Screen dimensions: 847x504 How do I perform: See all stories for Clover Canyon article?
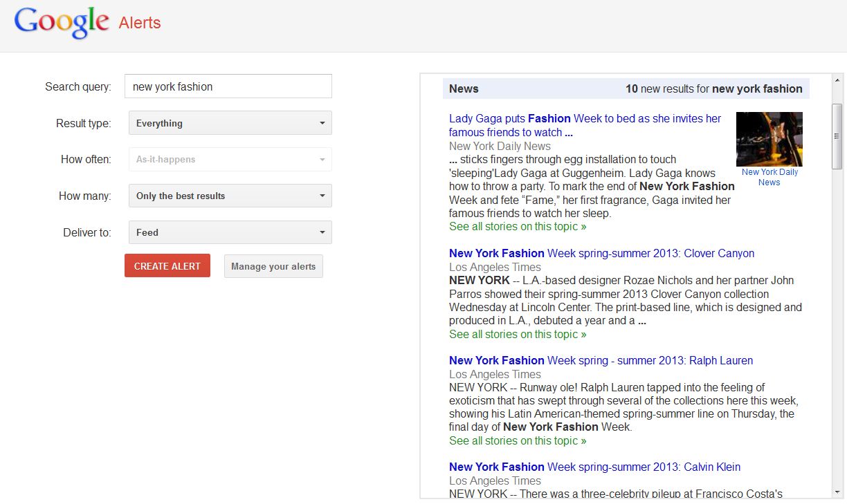(518, 334)
